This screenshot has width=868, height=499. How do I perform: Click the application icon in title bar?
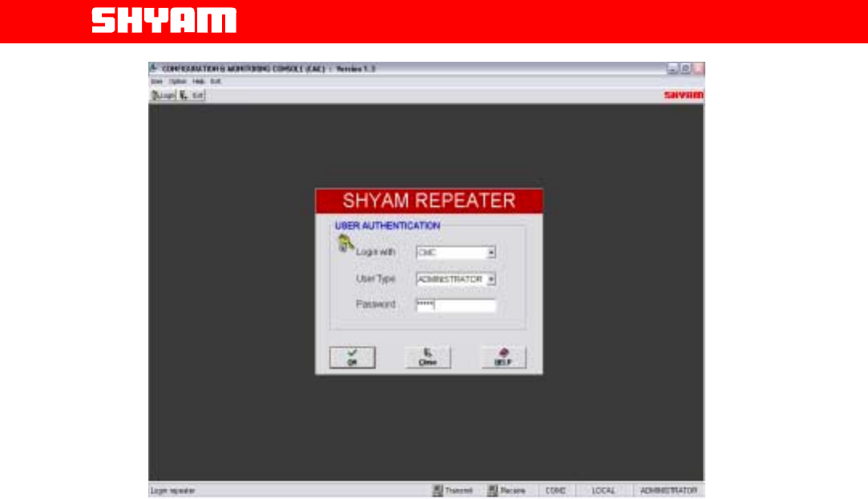[x=154, y=68]
